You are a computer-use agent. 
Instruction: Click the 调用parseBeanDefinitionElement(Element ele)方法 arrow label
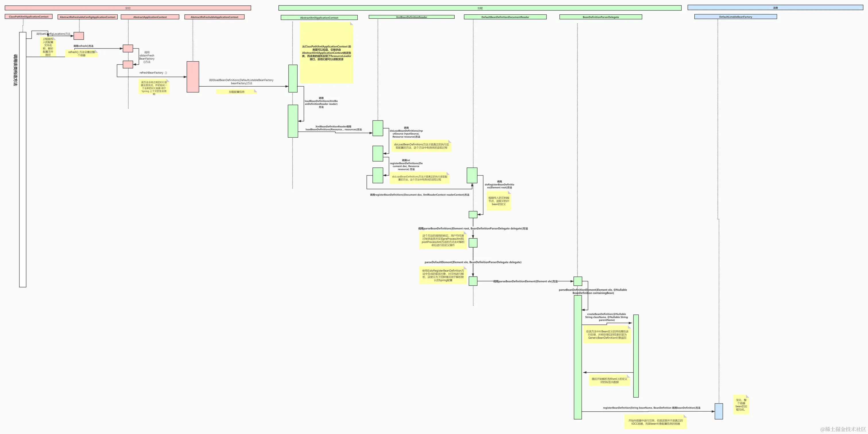(525, 281)
